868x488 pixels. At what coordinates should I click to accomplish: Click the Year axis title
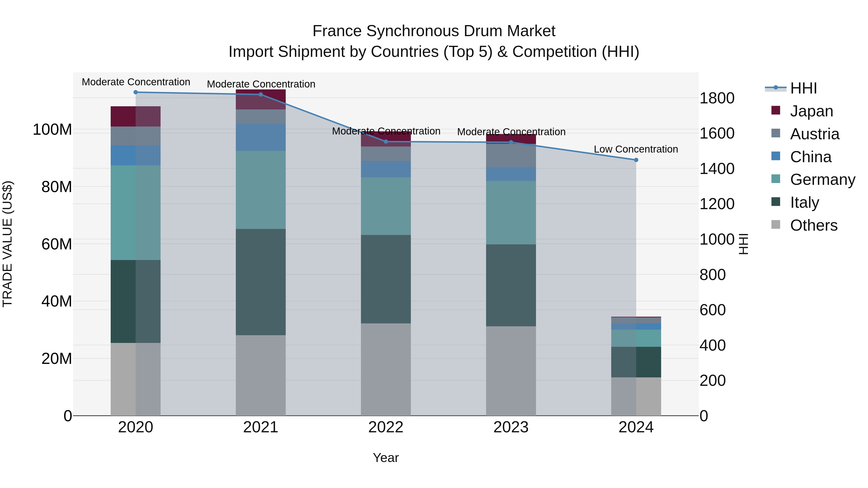click(x=386, y=458)
